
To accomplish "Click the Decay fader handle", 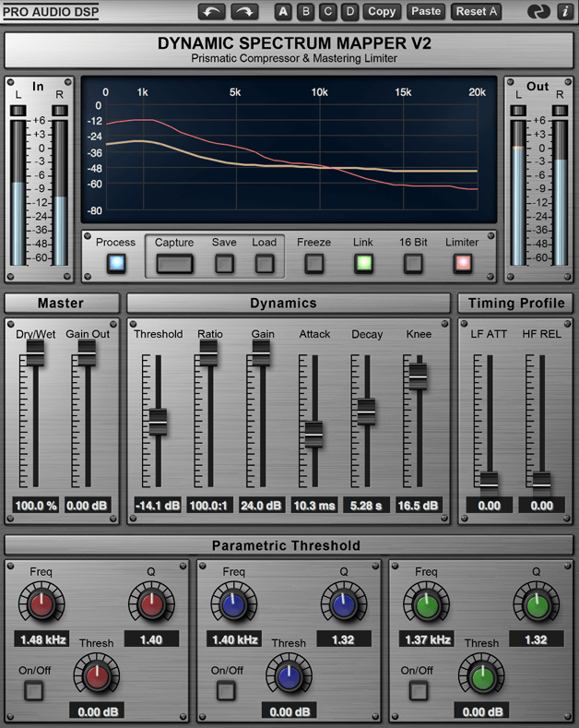I will click(367, 412).
